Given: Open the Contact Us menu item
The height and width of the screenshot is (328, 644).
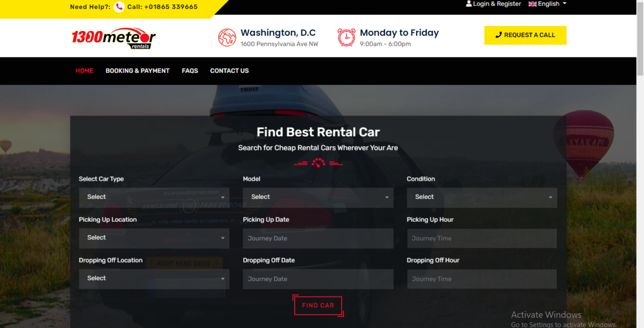Looking at the screenshot, I should (x=229, y=71).
